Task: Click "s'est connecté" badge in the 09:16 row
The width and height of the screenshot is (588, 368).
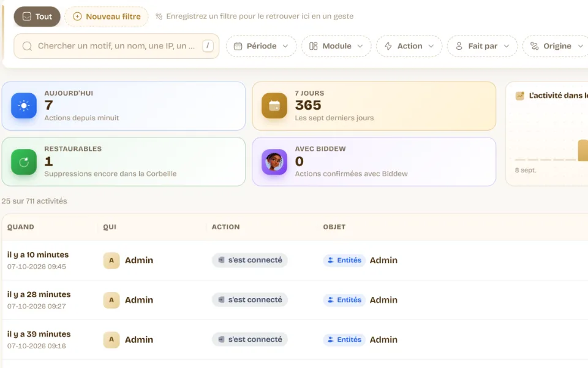Action: tap(250, 339)
